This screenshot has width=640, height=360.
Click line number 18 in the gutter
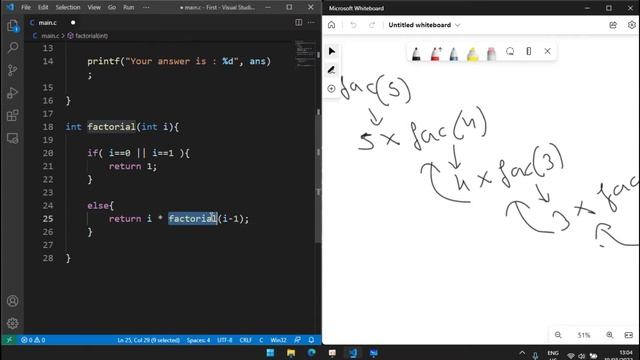coord(48,127)
